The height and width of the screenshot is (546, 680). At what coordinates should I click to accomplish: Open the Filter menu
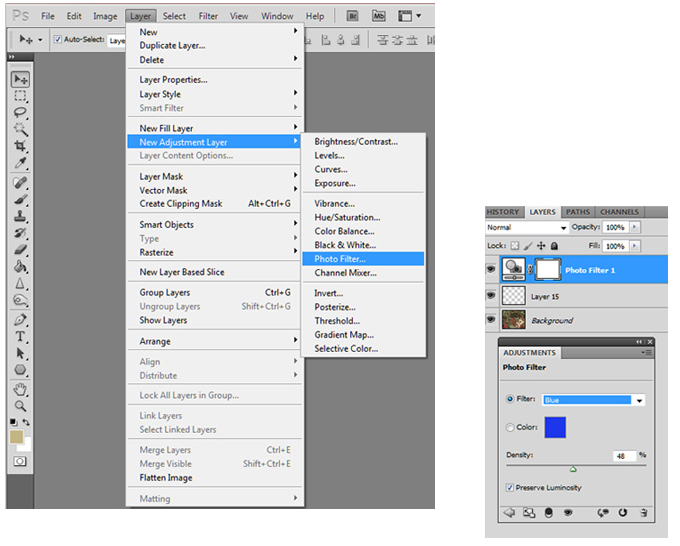pyautogui.click(x=208, y=16)
